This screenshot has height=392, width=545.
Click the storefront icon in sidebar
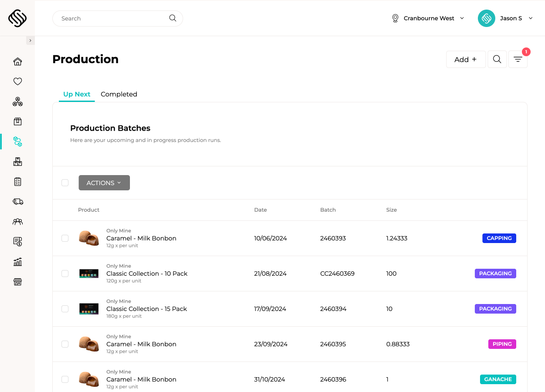(17, 281)
